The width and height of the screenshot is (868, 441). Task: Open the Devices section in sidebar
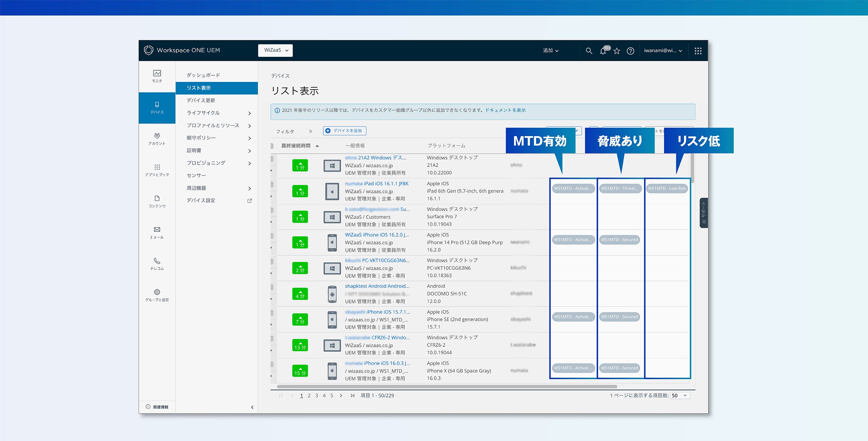tap(157, 108)
